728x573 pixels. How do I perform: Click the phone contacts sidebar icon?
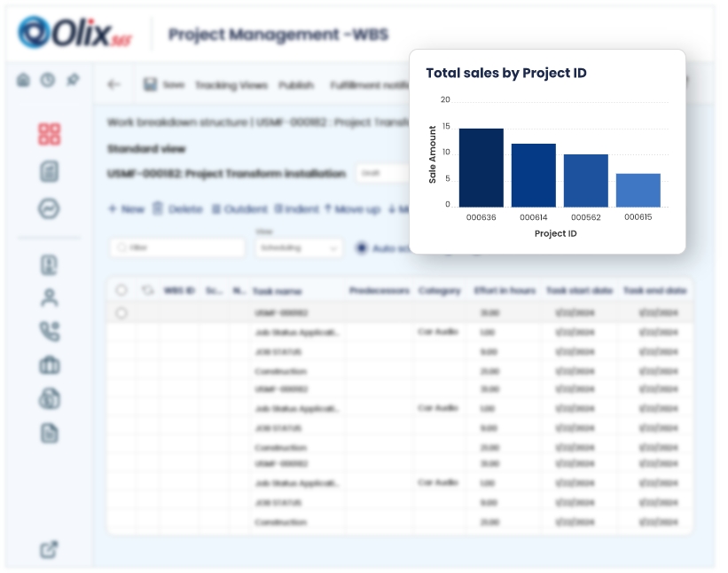pos(49,331)
